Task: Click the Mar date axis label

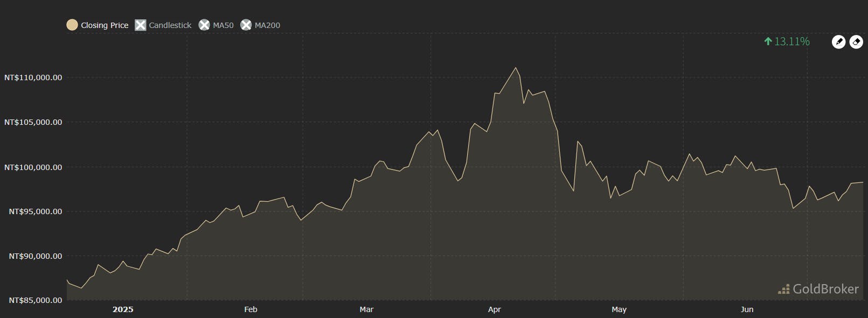Action: (366, 309)
